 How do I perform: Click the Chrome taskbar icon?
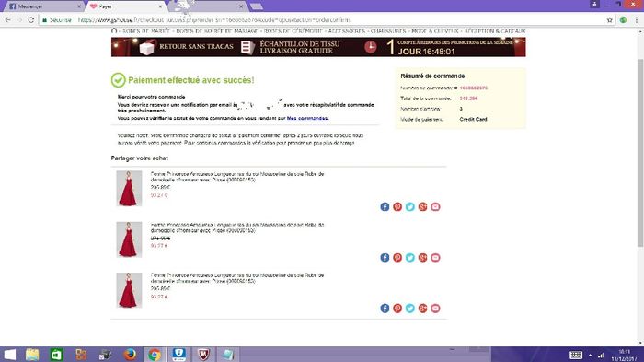pos(155,355)
